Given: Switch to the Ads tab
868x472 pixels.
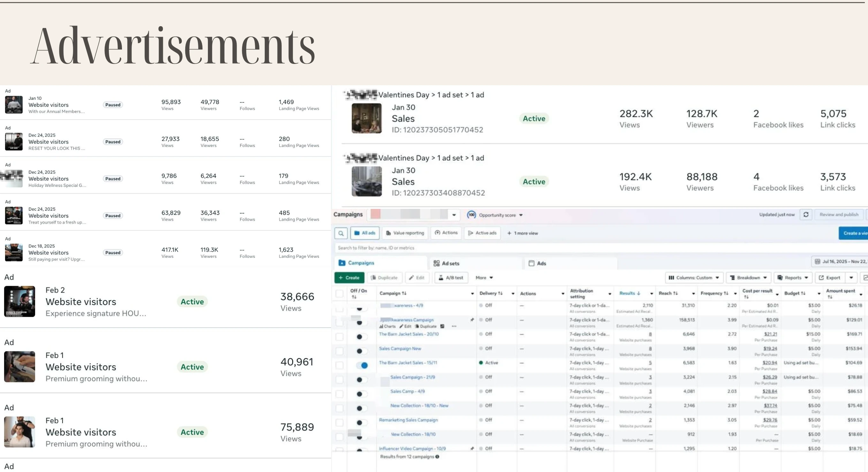Looking at the screenshot, I should tap(571, 263).
